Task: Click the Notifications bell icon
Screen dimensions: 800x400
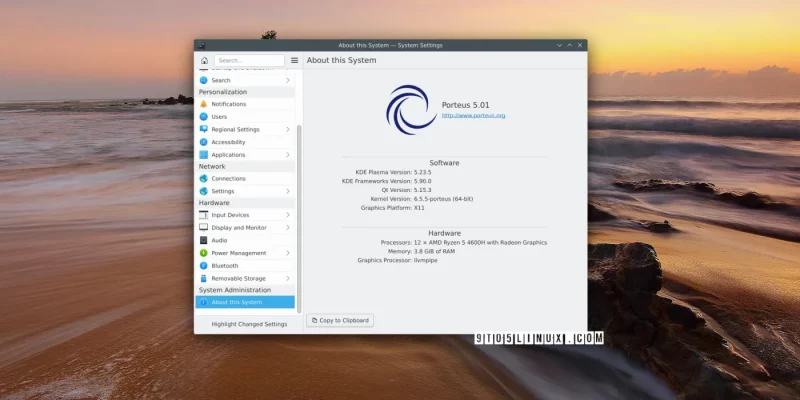Action: [x=204, y=104]
